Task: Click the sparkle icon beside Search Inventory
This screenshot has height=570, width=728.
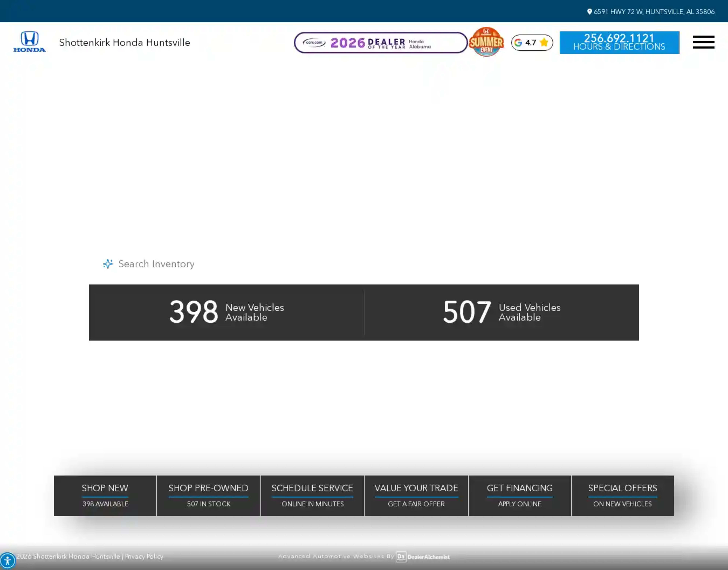Action: pos(108,264)
